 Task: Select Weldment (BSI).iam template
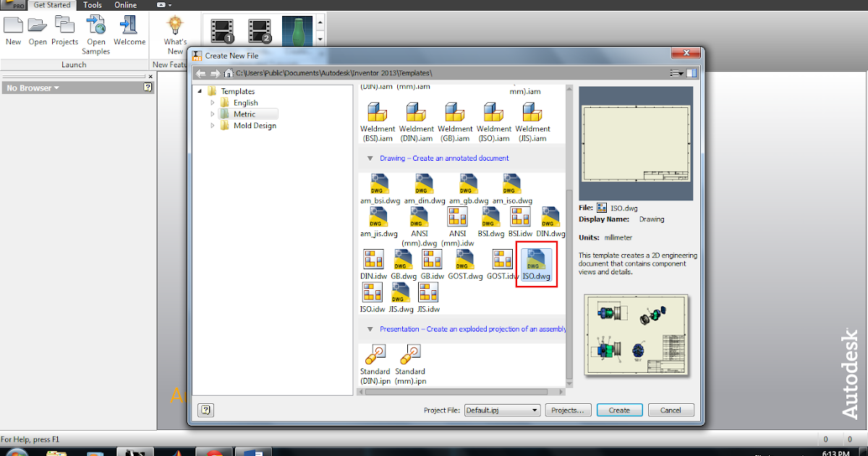pos(378,122)
